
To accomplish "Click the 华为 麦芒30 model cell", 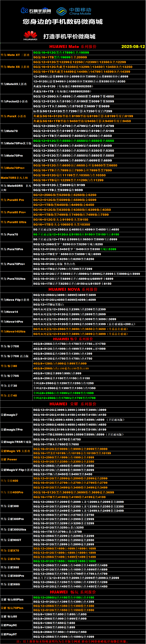I will [16, 386].
